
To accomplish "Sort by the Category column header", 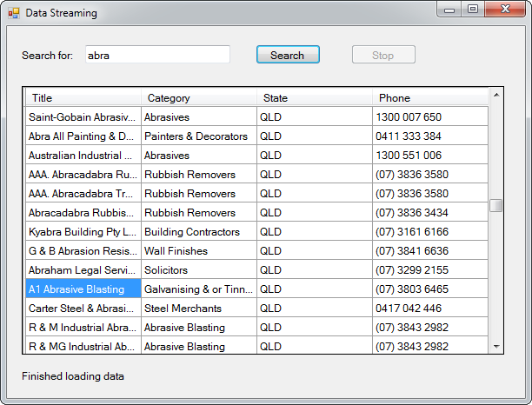I will click(199, 98).
